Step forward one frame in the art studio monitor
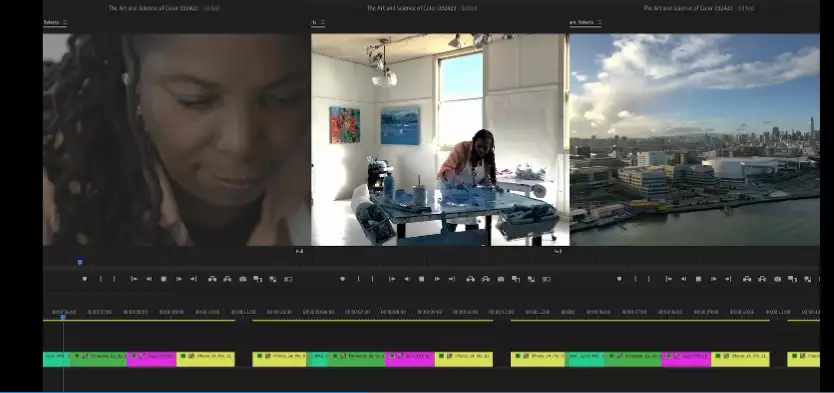Screen dimensions: 834x393 click(x=437, y=279)
